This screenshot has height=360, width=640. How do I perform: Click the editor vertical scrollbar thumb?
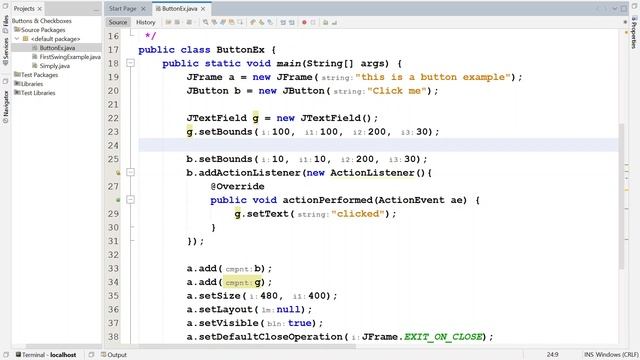(622, 196)
